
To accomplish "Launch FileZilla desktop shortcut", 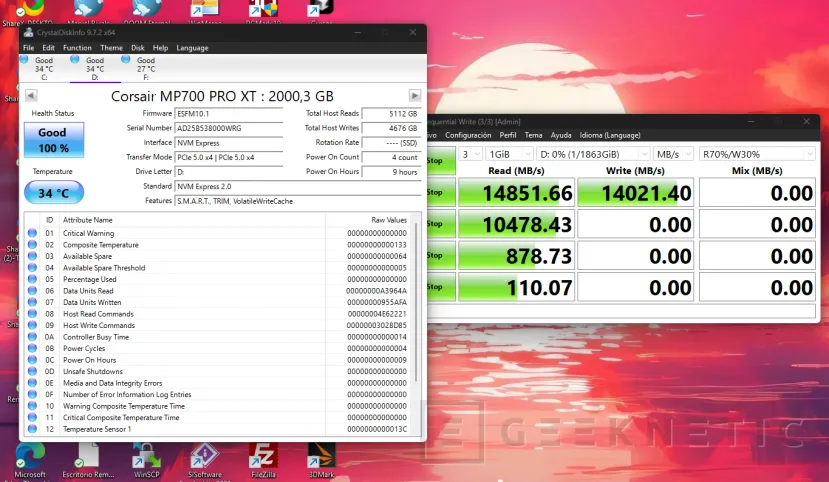I will click(x=263, y=461).
